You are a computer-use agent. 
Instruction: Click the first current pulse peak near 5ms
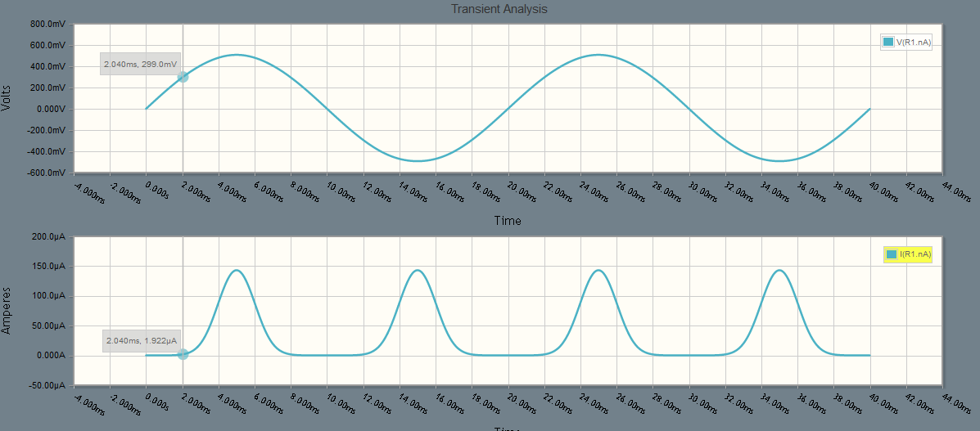tap(237, 270)
